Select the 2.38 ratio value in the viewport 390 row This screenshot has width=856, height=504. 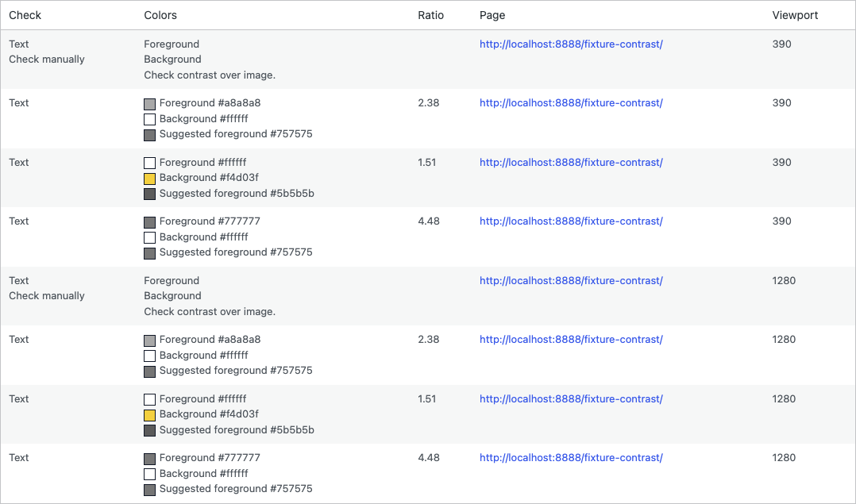tap(429, 103)
